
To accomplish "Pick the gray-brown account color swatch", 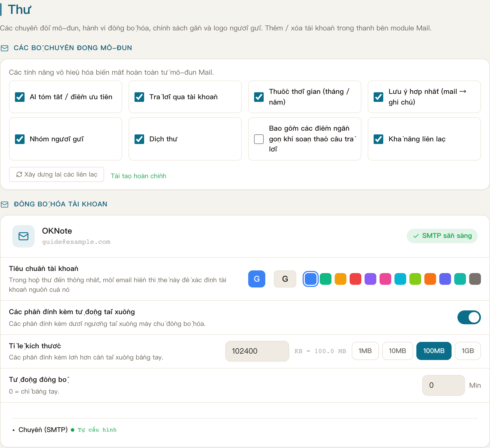I will (x=475, y=279).
